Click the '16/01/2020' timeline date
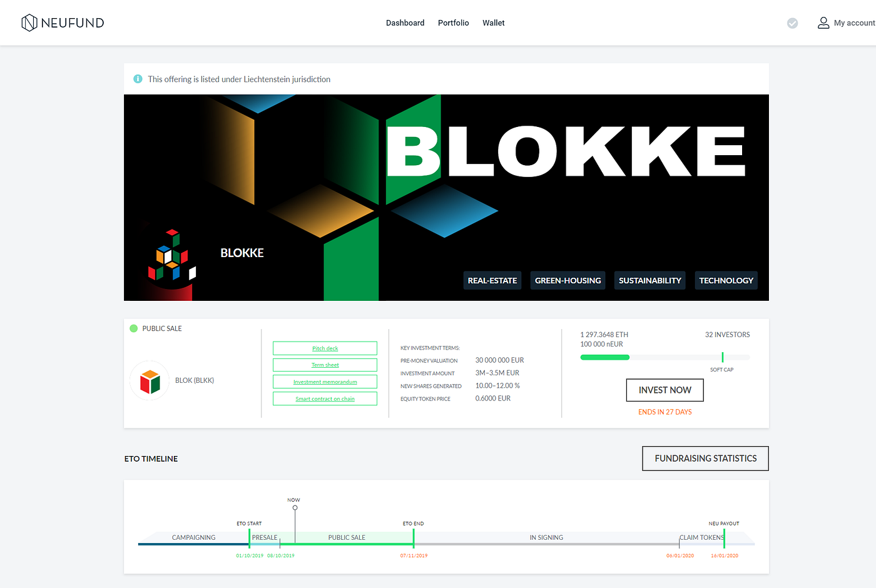 coord(725,555)
